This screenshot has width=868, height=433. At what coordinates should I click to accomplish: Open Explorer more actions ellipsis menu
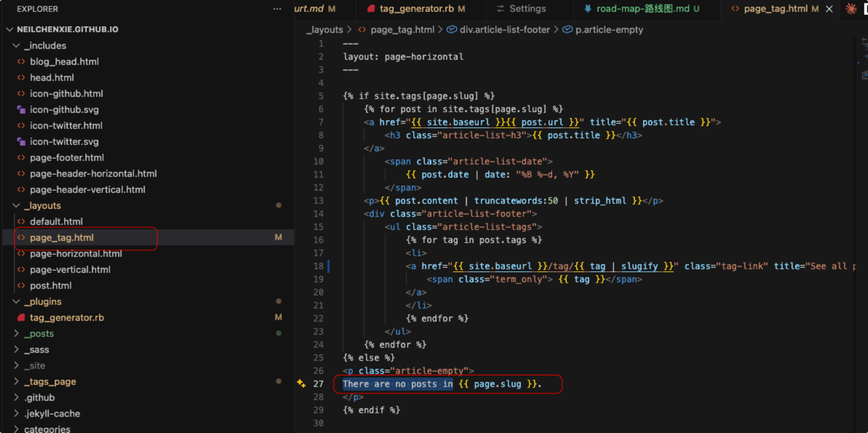pos(276,9)
